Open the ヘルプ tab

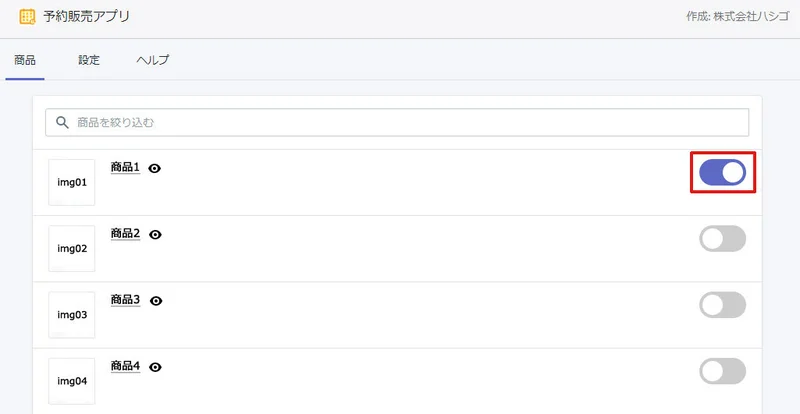[x=153, y=60]
